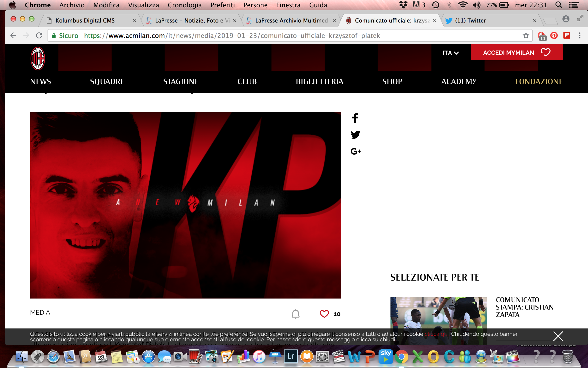Open the Visualizza menu
This screenshot has width=588, height=368.
click(144, 5)
